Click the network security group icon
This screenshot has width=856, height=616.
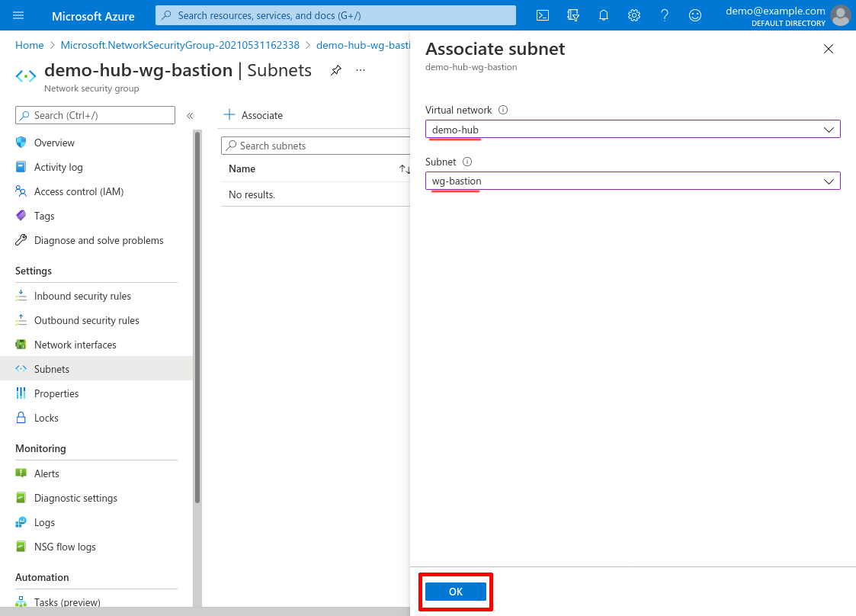pyautogui.click(x=26, y=76)
